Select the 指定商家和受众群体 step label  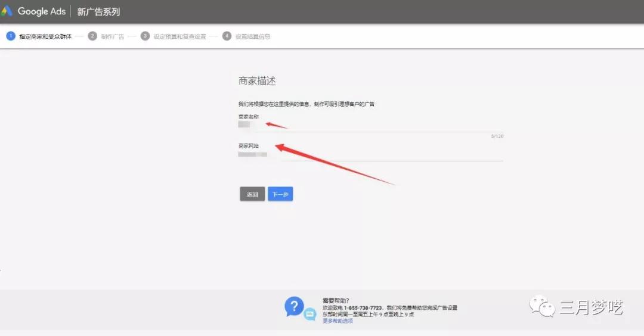pos(45,36)
